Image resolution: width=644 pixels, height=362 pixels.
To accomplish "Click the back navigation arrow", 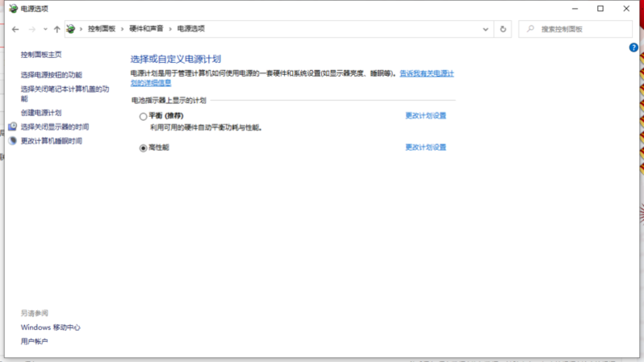I will pos(15,29).
